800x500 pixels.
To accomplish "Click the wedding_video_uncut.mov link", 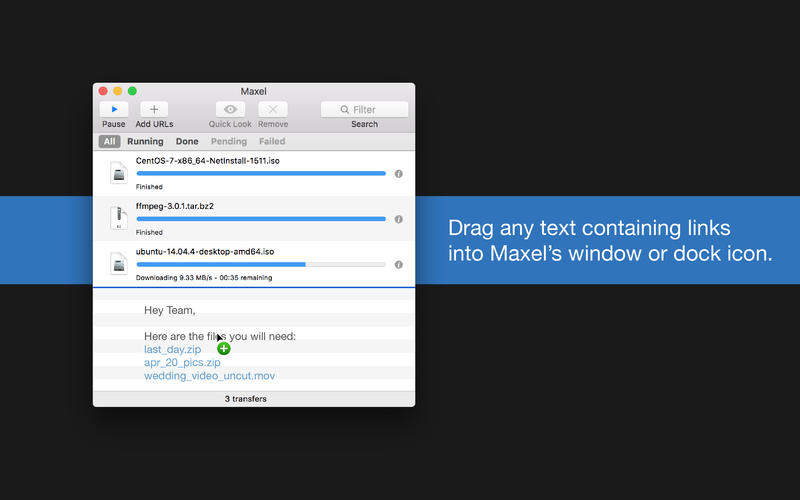I will 210,376.
